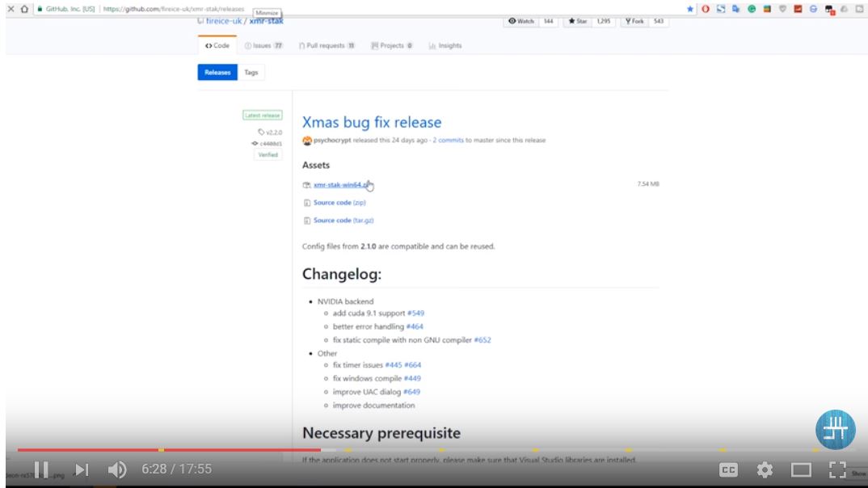Open issue #664 link

coord(412,364)
